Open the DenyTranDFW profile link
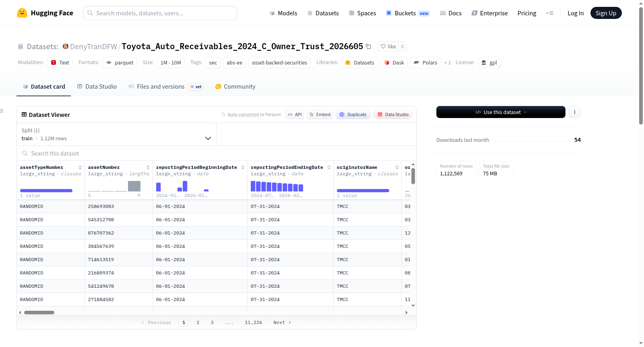 (93, 46)
